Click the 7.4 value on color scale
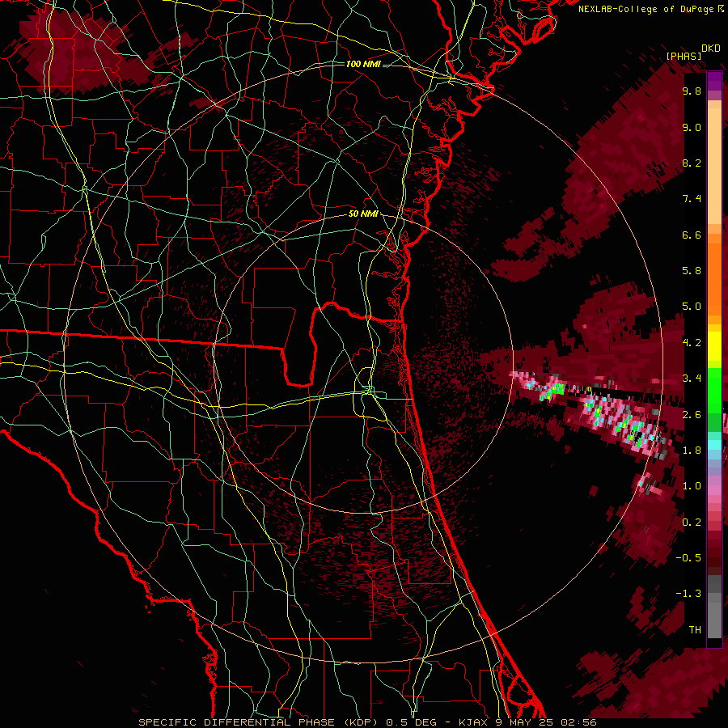The image size is (728, 728). (692, 199)
